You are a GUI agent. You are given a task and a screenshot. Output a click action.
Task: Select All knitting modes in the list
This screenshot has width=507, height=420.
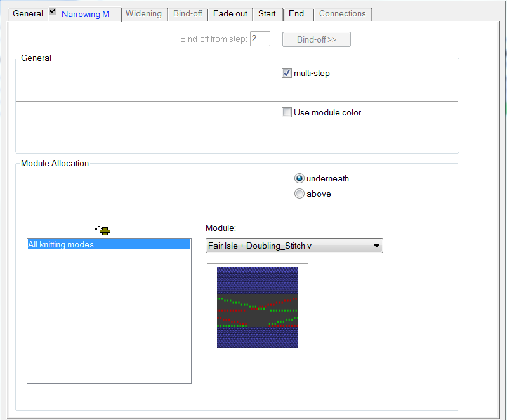point(109,245)
